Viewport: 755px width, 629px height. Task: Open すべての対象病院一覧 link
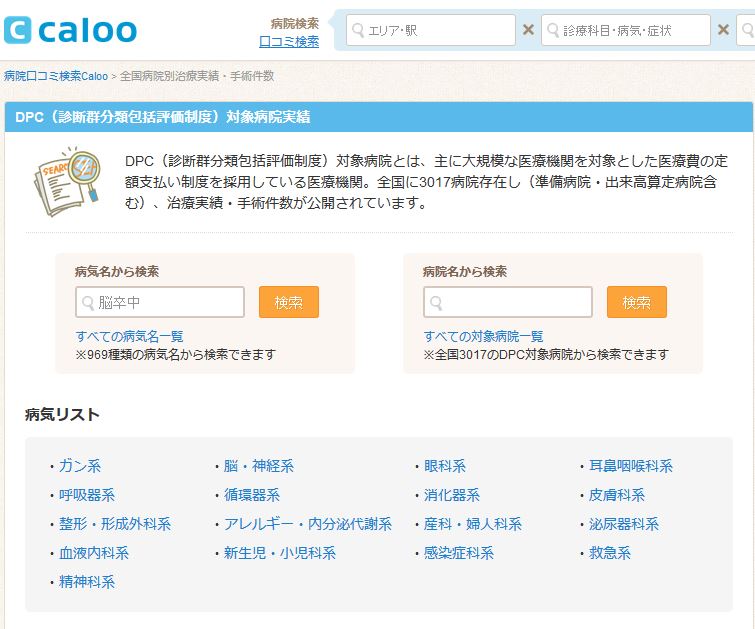(x=484, y=336)
